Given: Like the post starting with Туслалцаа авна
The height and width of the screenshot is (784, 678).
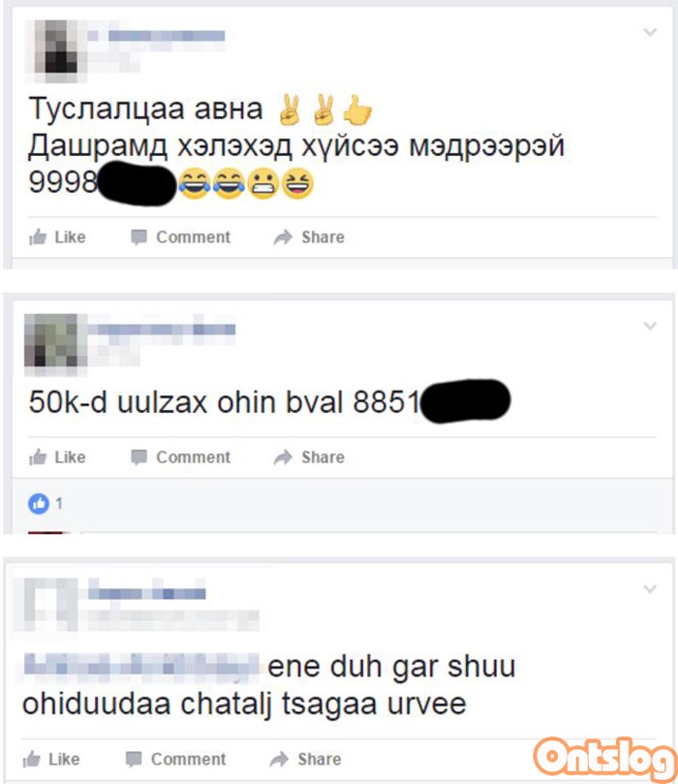Looking at the screenshot, I should [57, 237].
